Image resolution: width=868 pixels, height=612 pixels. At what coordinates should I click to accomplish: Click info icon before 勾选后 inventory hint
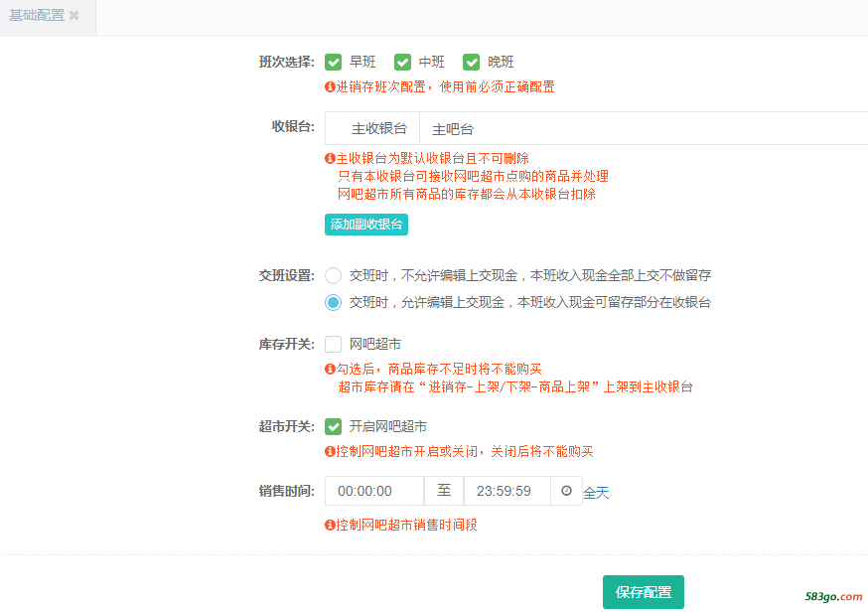(x=330, y=369)
